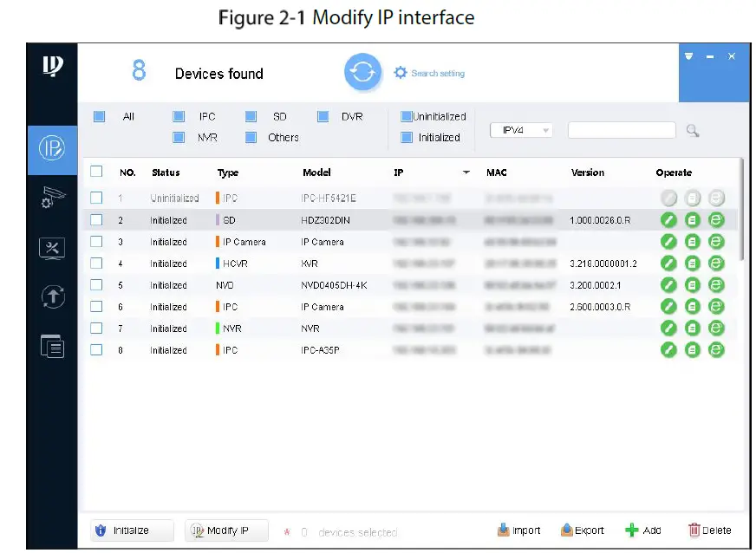Select the checkbox for device number 8
756x553 pixels.
[x=96, y=349]
